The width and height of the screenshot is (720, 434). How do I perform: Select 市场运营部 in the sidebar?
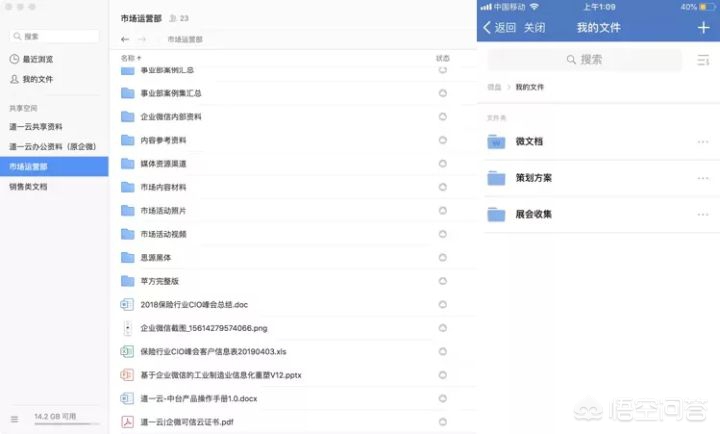click(x=54, y=166)
